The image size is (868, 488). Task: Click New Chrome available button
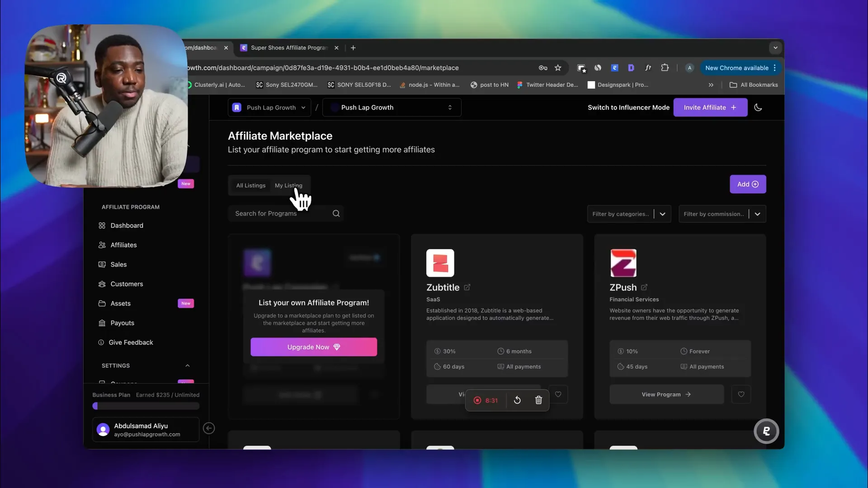tap(737, 68)
